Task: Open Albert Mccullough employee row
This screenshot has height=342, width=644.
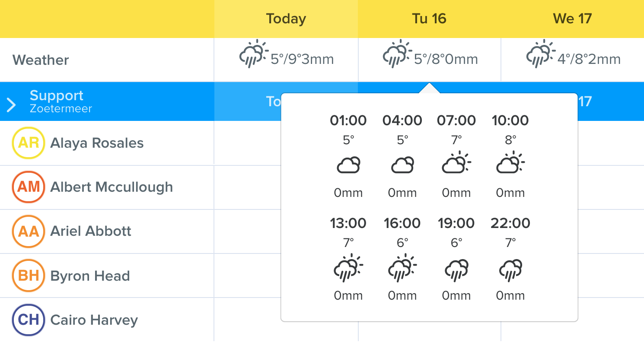Action: [x=107, y=187]
